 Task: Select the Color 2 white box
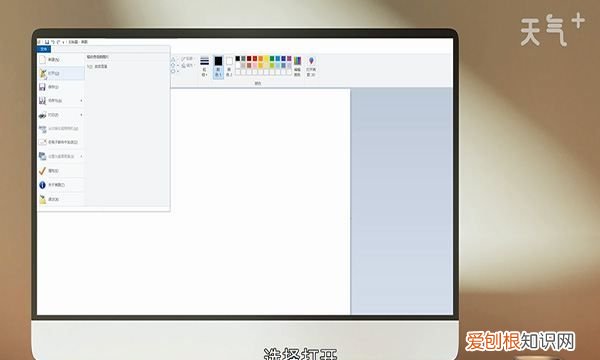point(229,67)
